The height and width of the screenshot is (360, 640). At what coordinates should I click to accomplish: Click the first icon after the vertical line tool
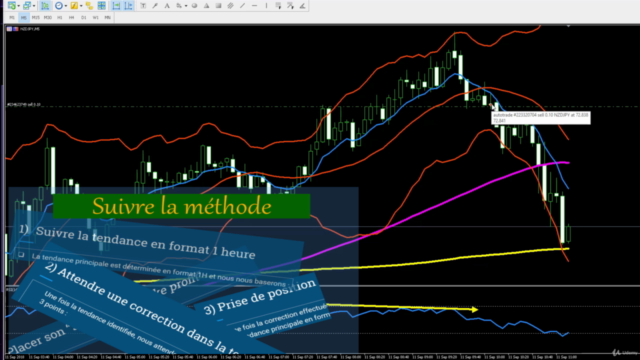tap(278, 6)
